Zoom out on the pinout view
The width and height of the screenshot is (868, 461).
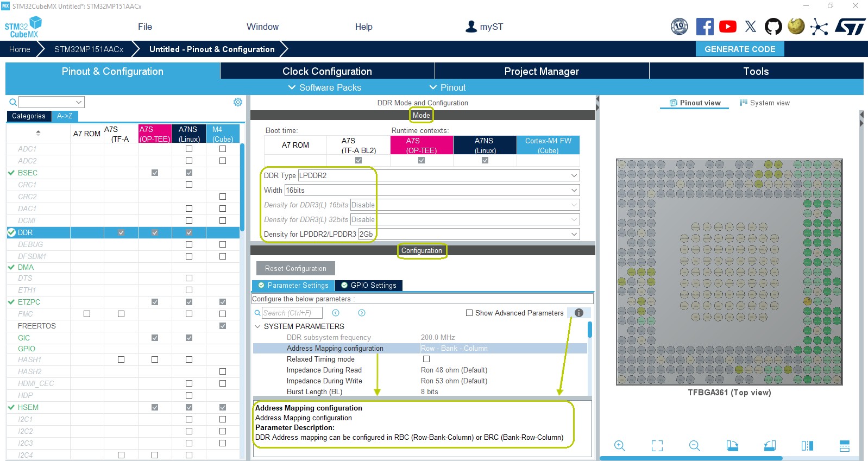pyautogui.click(x=694, y=446)
